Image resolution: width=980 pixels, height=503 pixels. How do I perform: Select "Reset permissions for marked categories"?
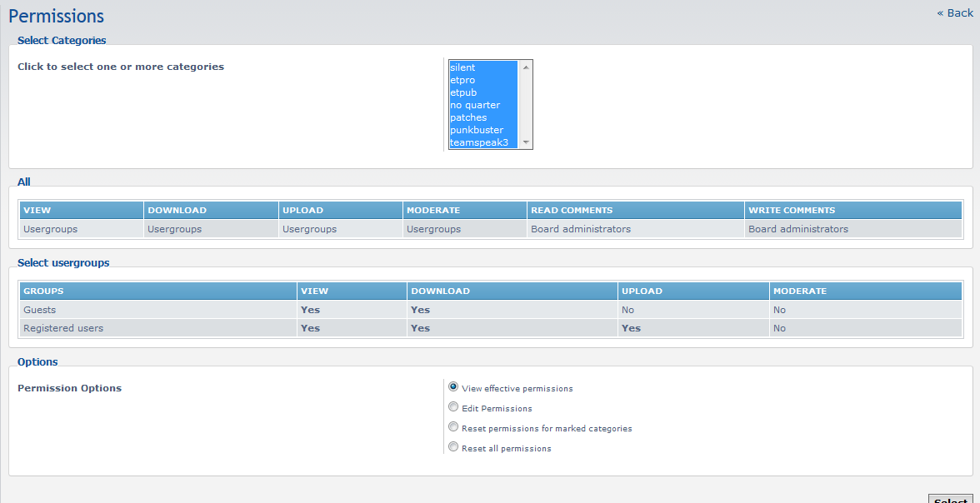pos(453,426)
